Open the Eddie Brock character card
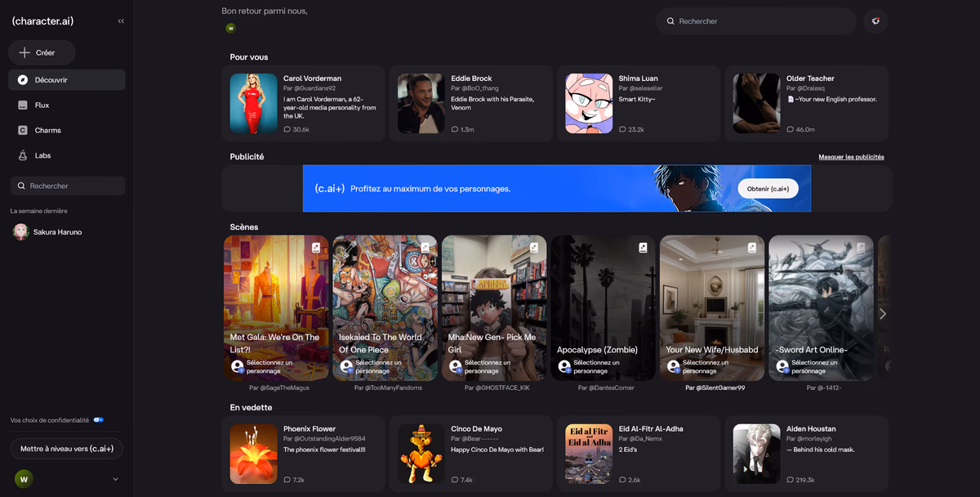The height and width of the screenshot is (497, 980). [471, 104]
